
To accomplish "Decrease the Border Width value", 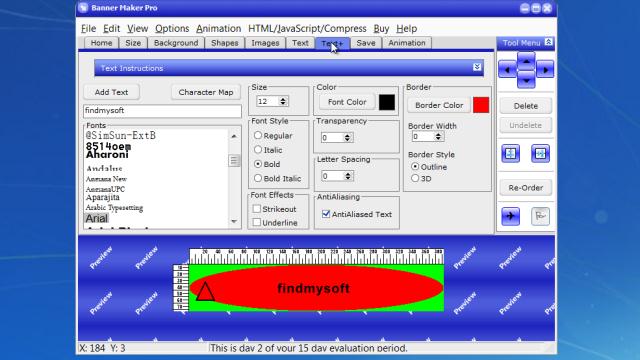I will coord(438,139).
